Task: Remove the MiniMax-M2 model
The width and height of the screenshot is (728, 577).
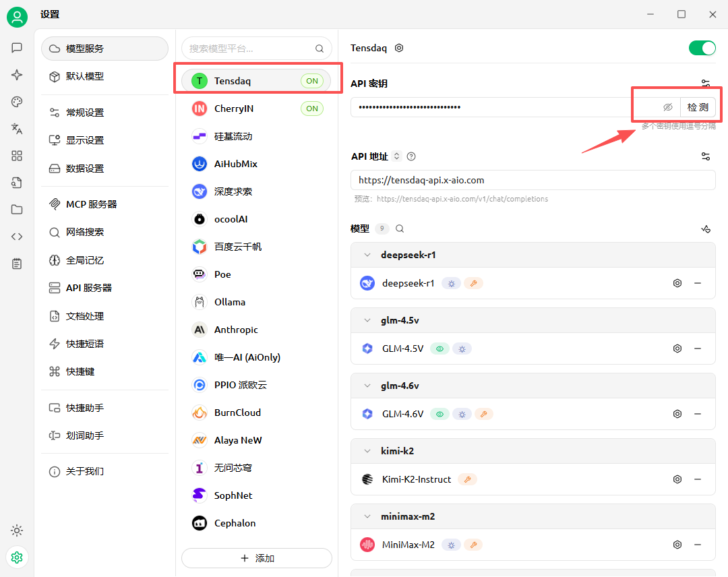Action: [x=698, y=545]
